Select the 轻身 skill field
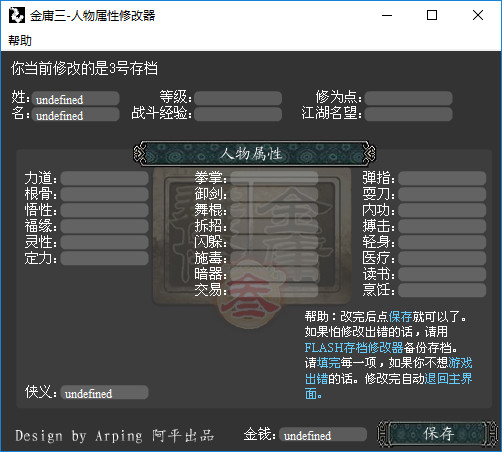 (442, 242)
